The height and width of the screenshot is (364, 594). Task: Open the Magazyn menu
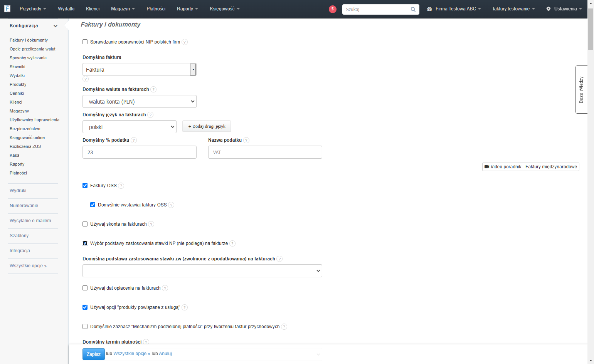[x=123, y=9]
